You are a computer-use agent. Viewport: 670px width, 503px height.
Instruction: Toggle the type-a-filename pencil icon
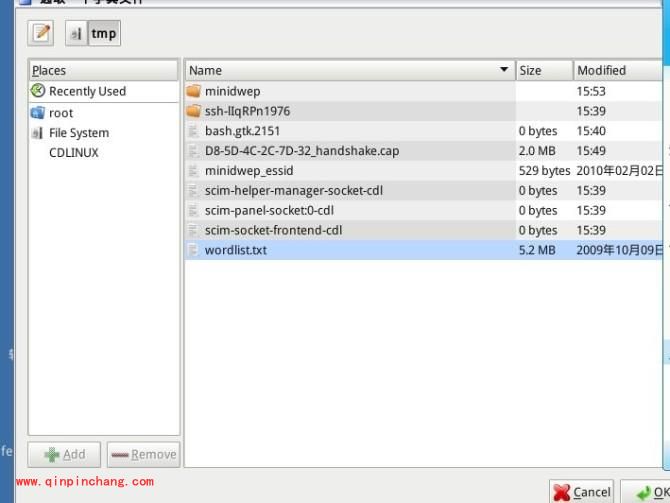coord(42,33)
